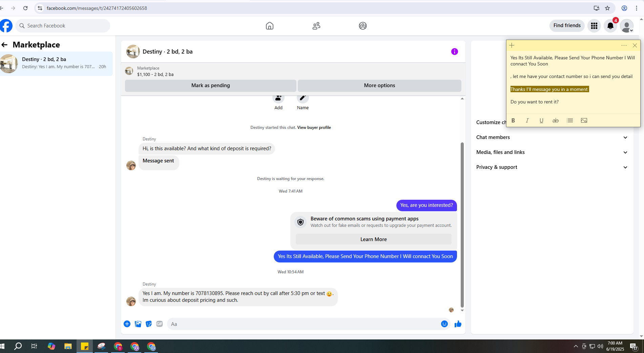Send a thumbs-up like
This screenshot has width=644, height=353.
(458, 324)
